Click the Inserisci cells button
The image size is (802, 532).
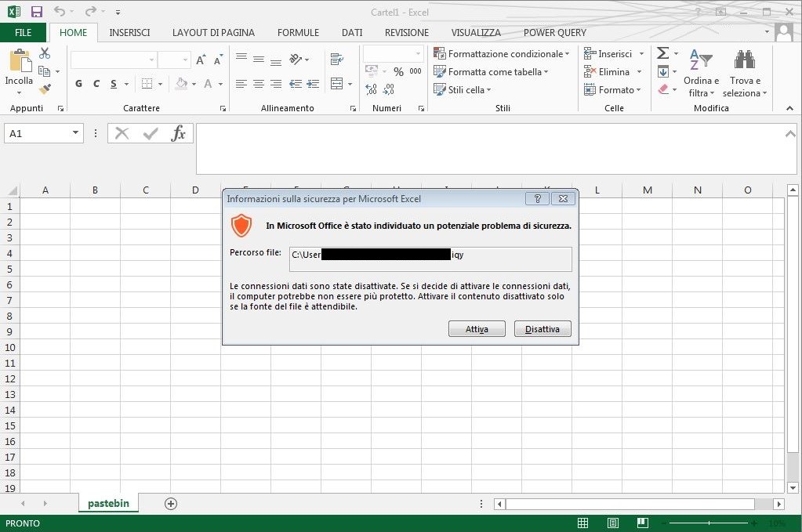(x=608, y=53)
